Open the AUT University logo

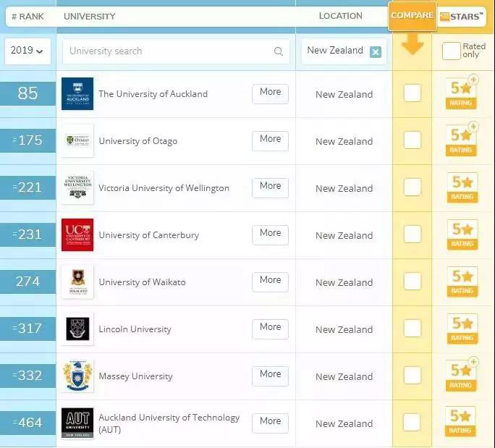point(77,423)
